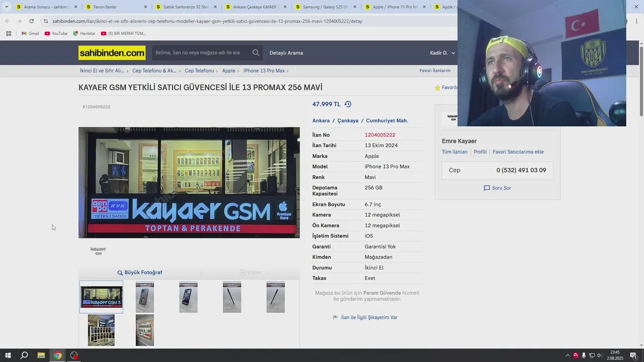Select the third thumbnail in the top row
Viewport: 644px width, 362px height.
pos(188,297)
